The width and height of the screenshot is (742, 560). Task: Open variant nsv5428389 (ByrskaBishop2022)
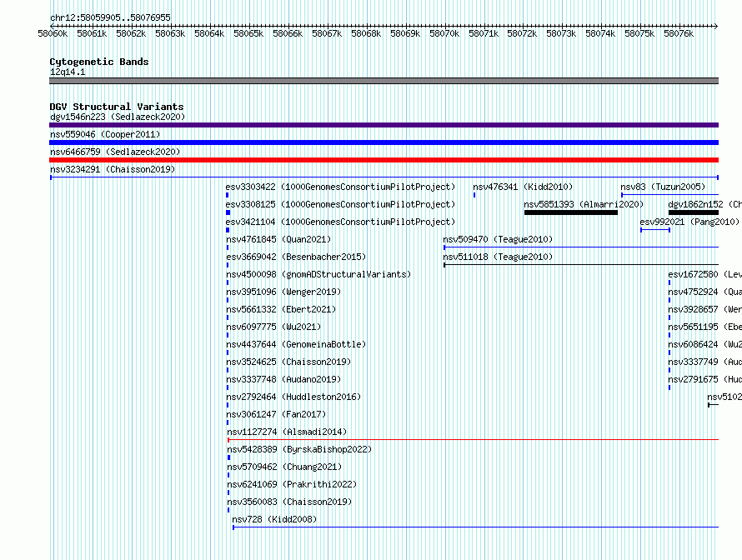click(299, 449)
